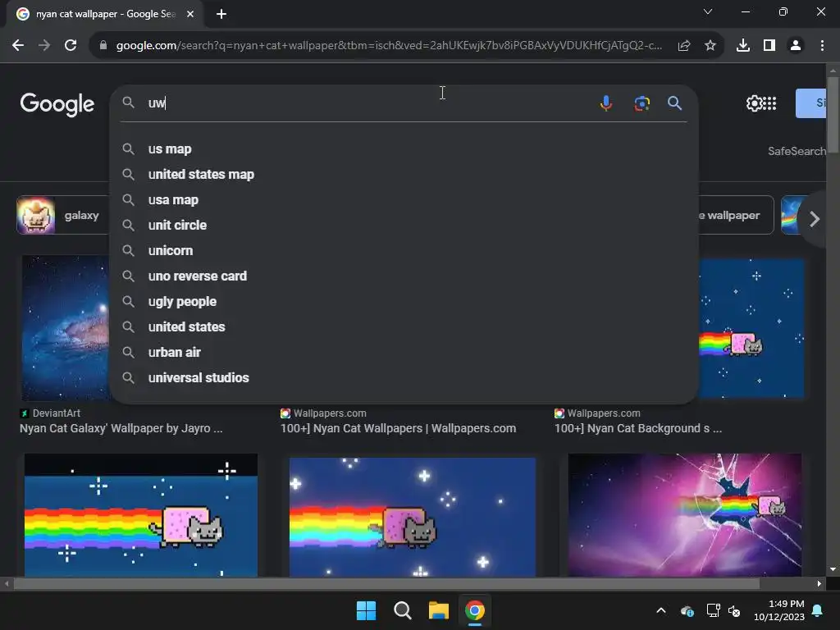
Task: Close the nyan cat wallpaper tab
Action: point(190,14)
